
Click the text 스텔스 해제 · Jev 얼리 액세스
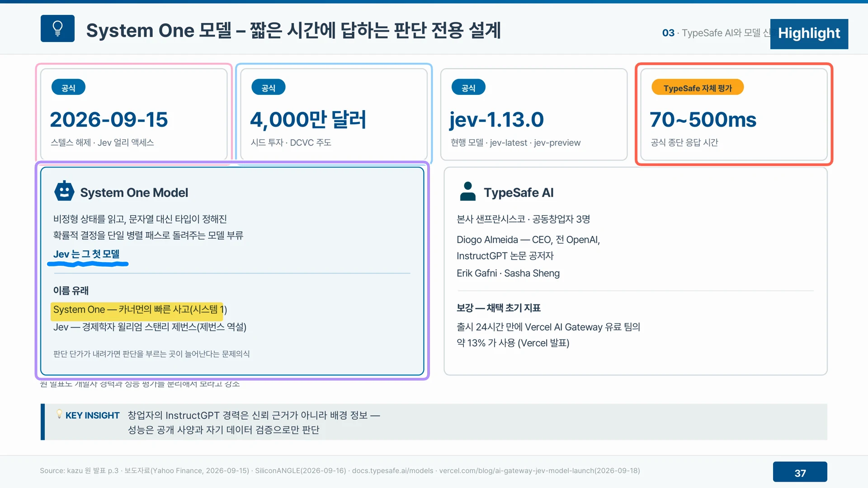[x=102, y=143]
